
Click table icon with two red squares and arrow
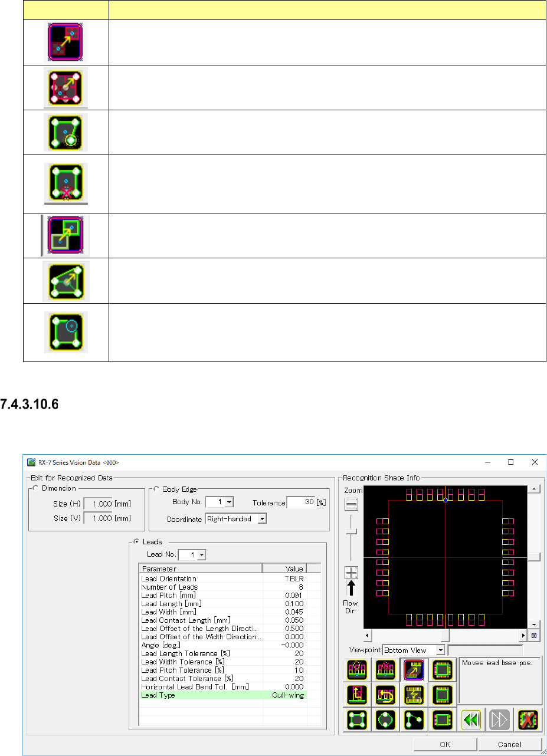(65, 42)
